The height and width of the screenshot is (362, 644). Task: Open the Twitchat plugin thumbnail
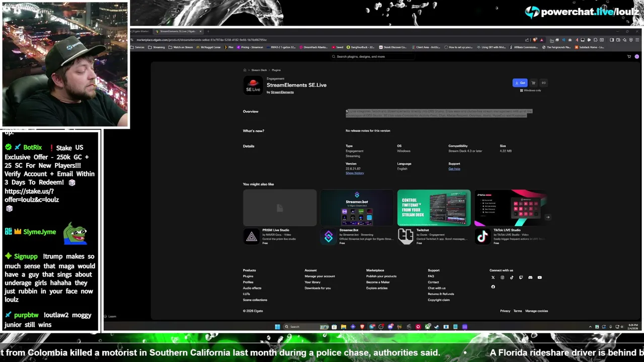[434, 208]
